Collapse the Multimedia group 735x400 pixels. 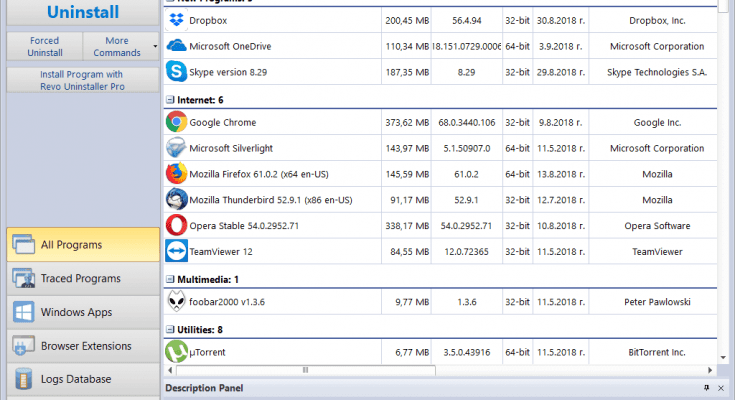(169, 279)
